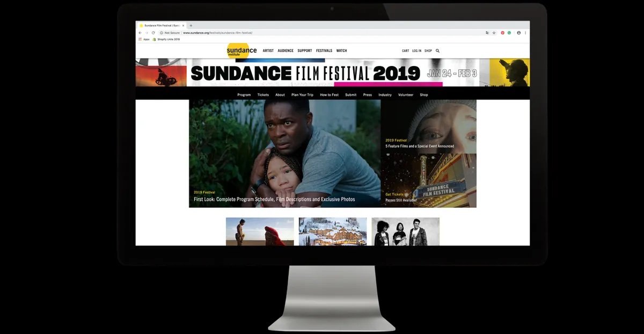This screenshot has height=334, width=644.
Task: Open the Apps bookmarks shortcut
Action: (x=144, y=39)
